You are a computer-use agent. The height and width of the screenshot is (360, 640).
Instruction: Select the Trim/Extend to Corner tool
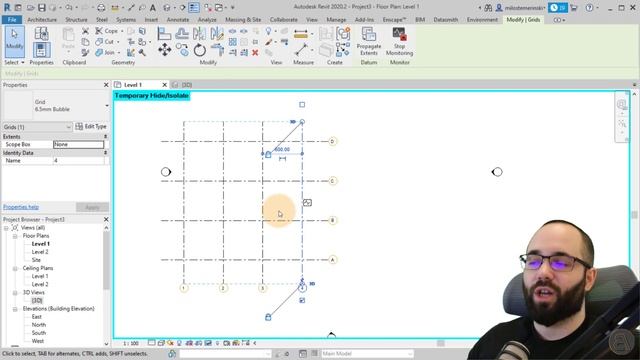(x=217, y=50)
